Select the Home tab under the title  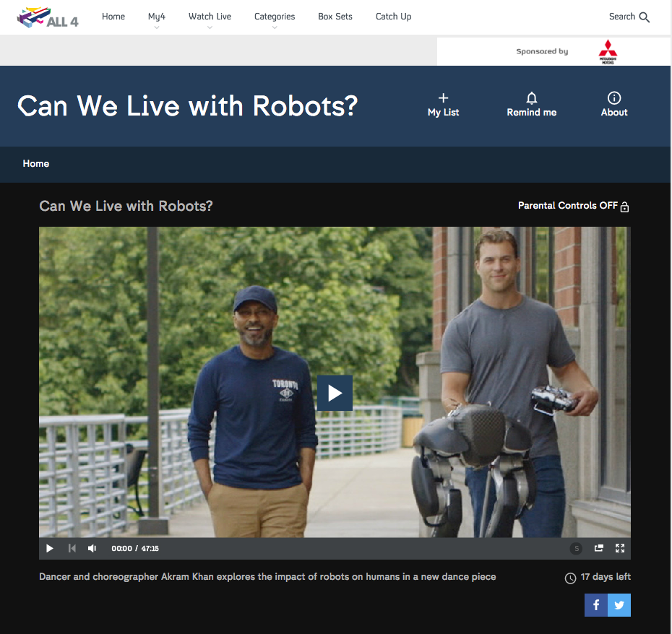point(36,164)
